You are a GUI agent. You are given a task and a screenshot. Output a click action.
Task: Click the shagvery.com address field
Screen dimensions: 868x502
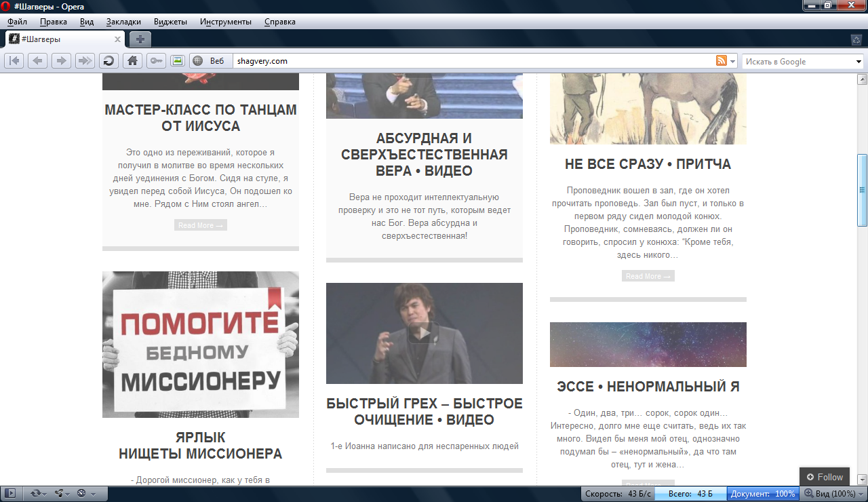(468, 61)
